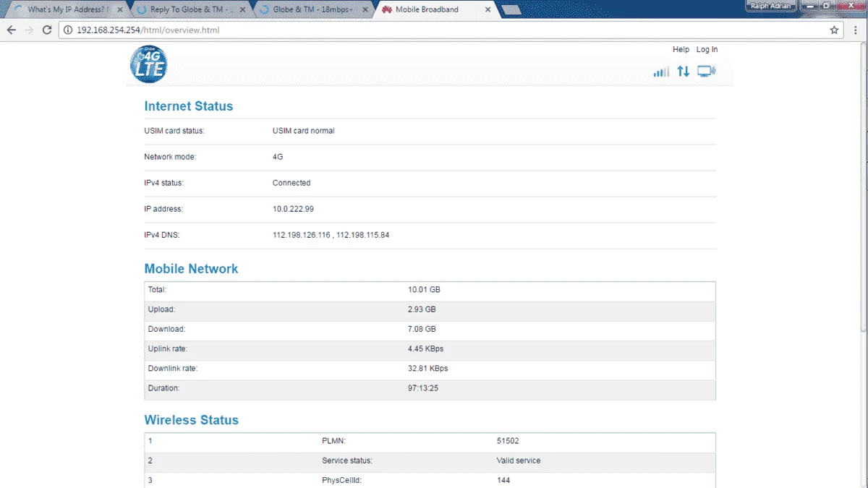Screen dimensions: 868x488
Task: Click the Upload row label
Action: tap(162, 309)
